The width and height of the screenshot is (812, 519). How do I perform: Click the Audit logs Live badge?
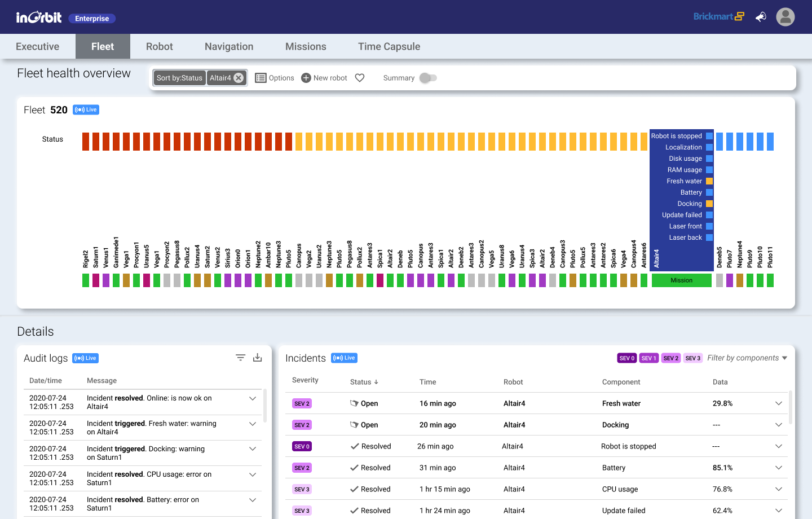(x=86, y=358)
